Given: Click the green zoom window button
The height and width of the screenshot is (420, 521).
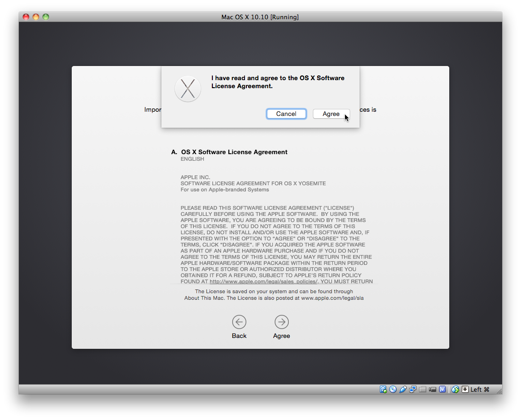Looking at the screenshot, I should tap(46, 17).
